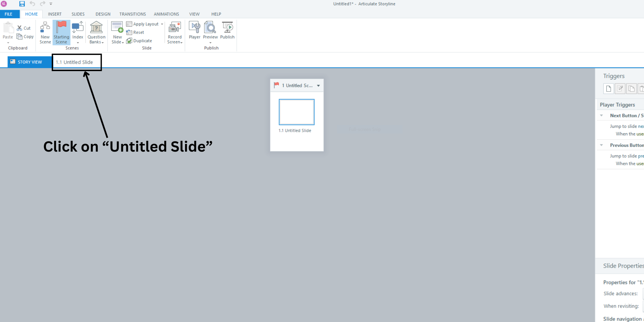The width and height of the screenshot is (644, 322).
Task: Click 'When the user' under Previous Button
Action: (630, 164)
